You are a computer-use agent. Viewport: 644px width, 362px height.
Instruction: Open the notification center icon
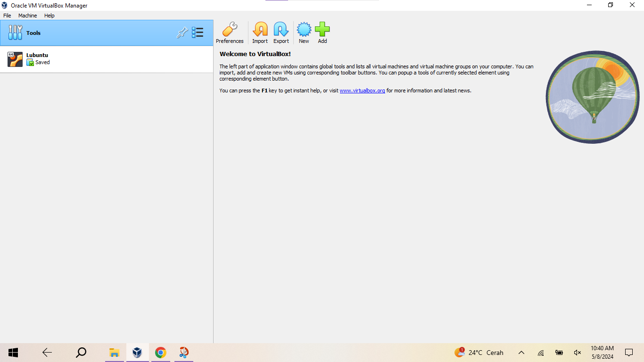[x=629, y=353]
